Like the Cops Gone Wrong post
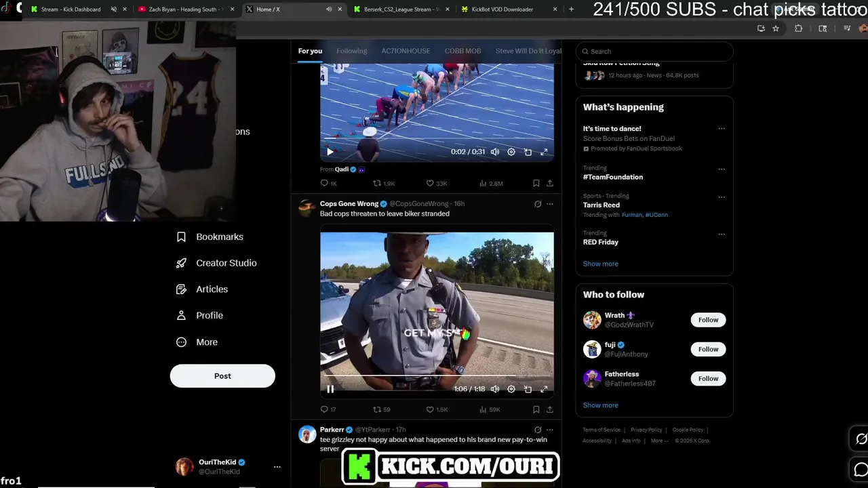Screen dimensions: 868x488 click(x=436, y=409)
